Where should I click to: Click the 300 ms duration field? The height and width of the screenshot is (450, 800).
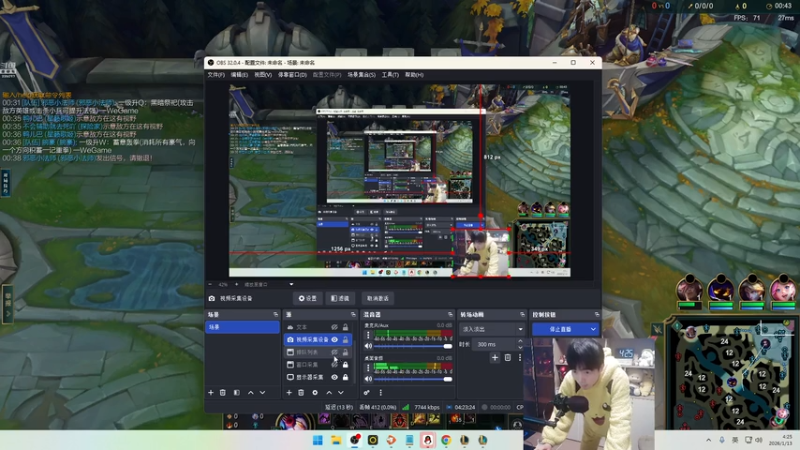(495, 344)
